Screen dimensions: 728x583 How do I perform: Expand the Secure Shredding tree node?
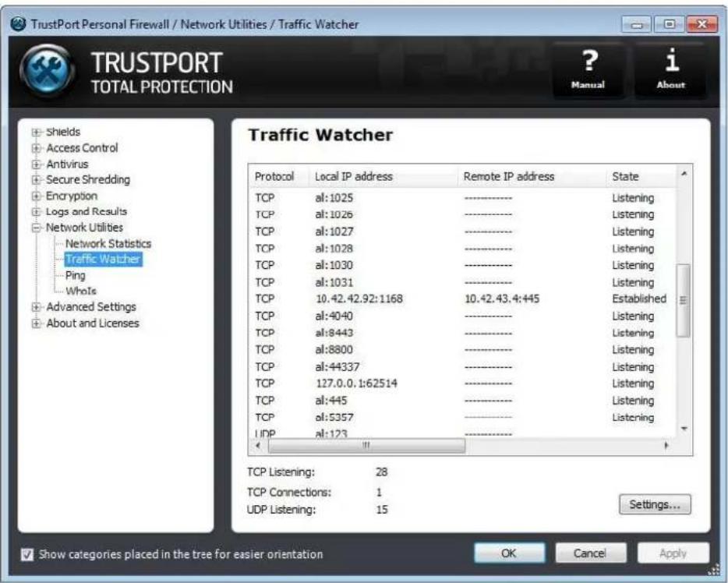36,179
